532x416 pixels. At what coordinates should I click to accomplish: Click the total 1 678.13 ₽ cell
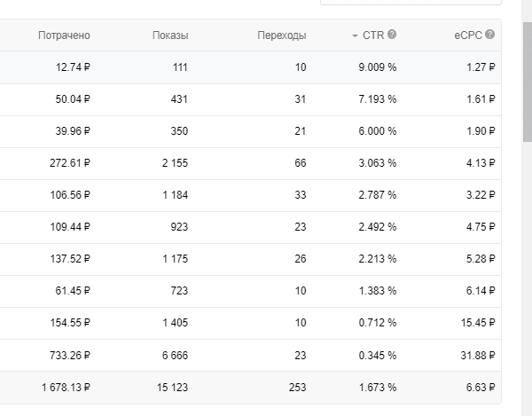(x=66, y=387)
